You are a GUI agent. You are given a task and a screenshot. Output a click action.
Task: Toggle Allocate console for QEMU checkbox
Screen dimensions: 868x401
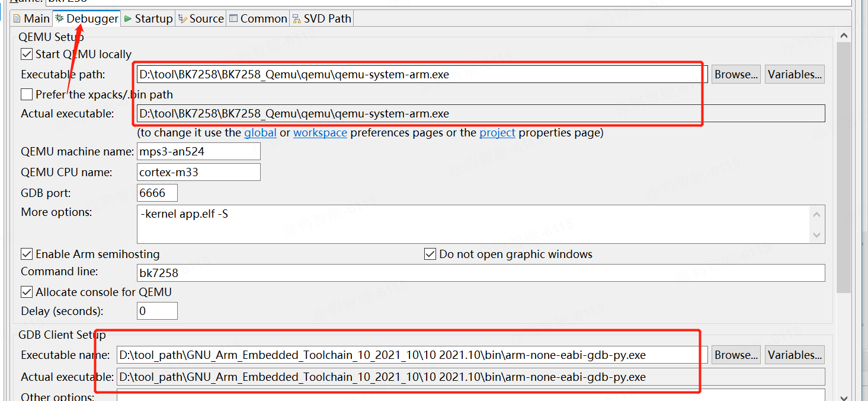[x=27, y=292]
